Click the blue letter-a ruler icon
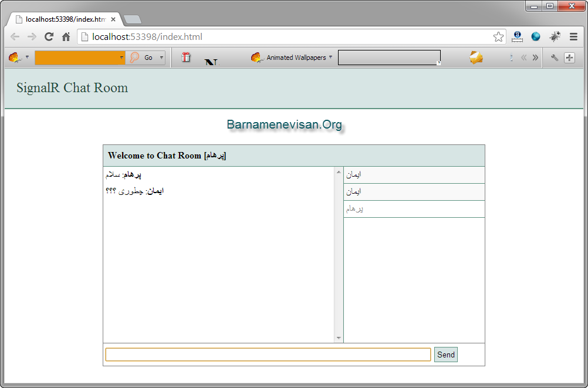The width and height of the screenshot is (588, 388). pyautogui.click(x=517, y=36)
